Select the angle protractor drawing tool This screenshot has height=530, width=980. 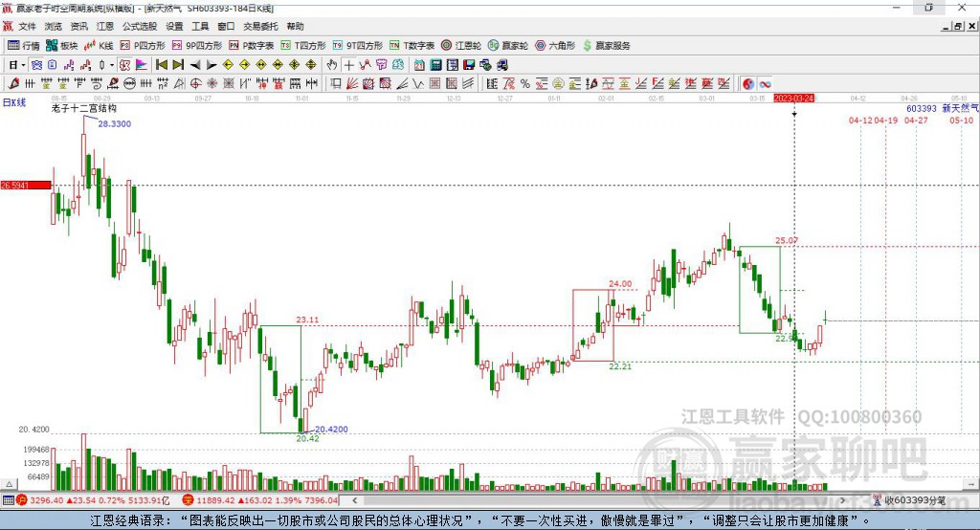pyautogui.click(x=179, y=84)
